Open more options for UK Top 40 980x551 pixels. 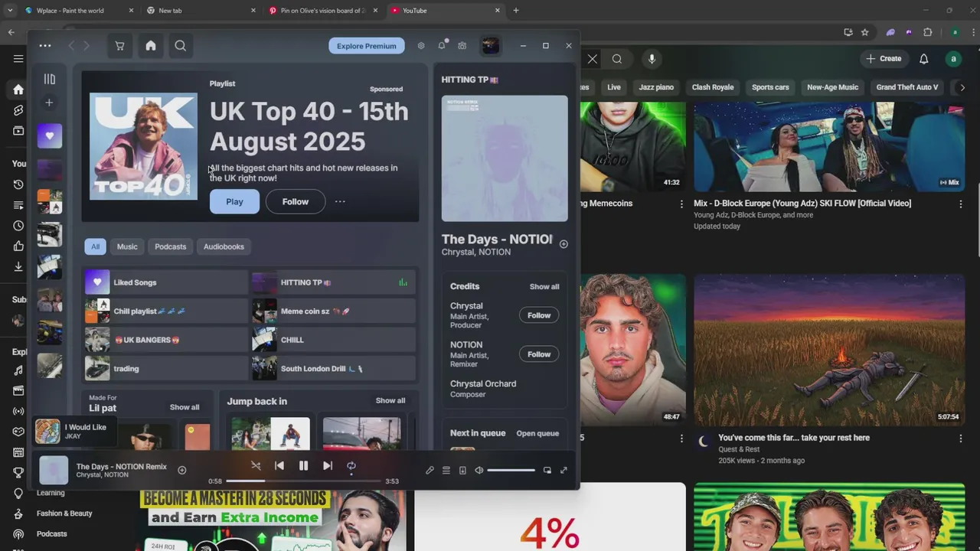coord(340,202)
